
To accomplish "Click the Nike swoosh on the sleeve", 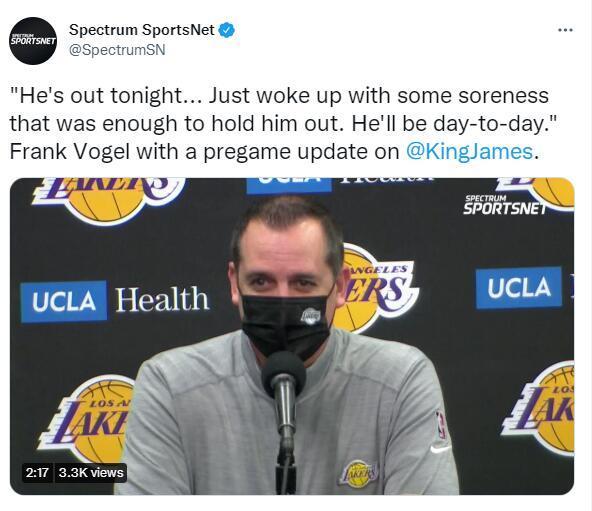I will click(x=440, y=449).
